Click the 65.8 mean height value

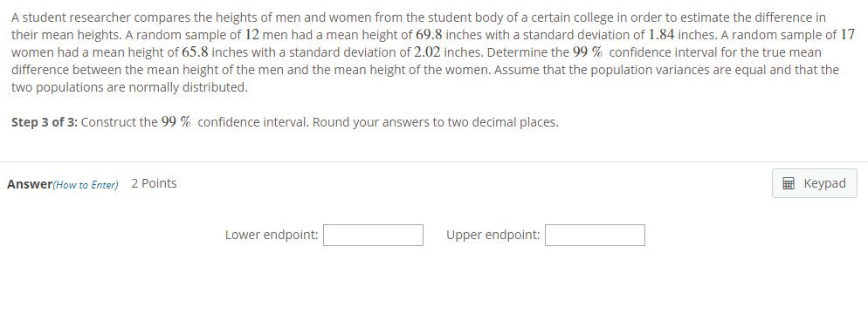[x=195, y=52]
